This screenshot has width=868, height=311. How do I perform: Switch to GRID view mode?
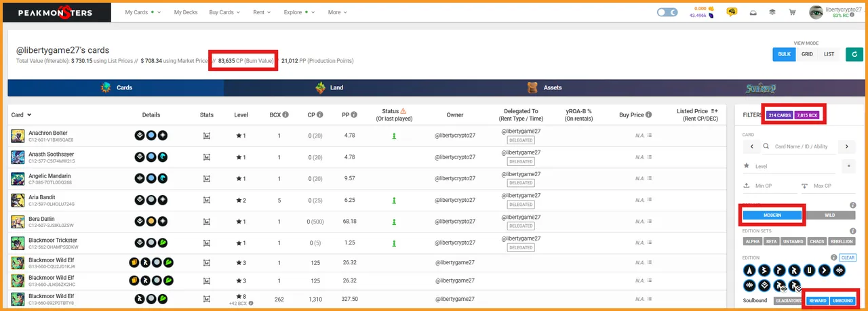[x=807, y=54]
